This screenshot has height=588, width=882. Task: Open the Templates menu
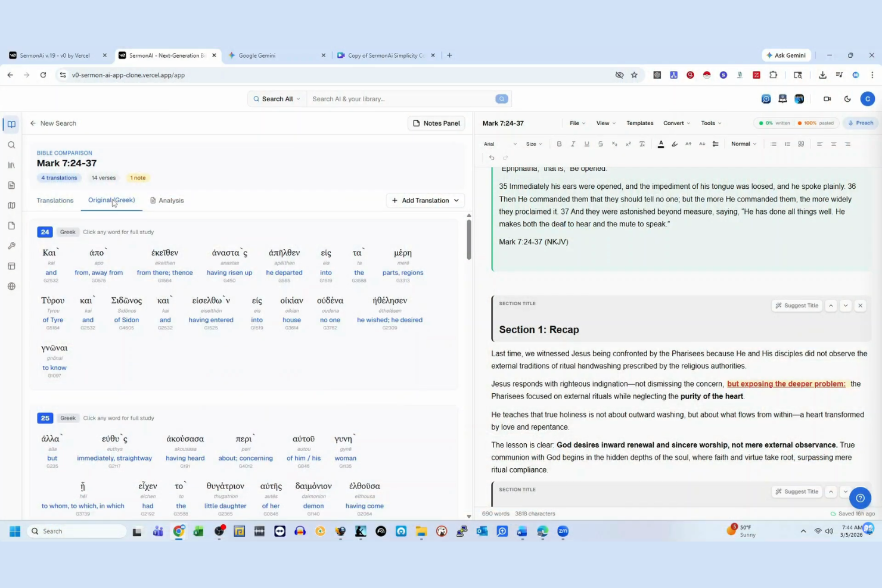coord(639,123)
